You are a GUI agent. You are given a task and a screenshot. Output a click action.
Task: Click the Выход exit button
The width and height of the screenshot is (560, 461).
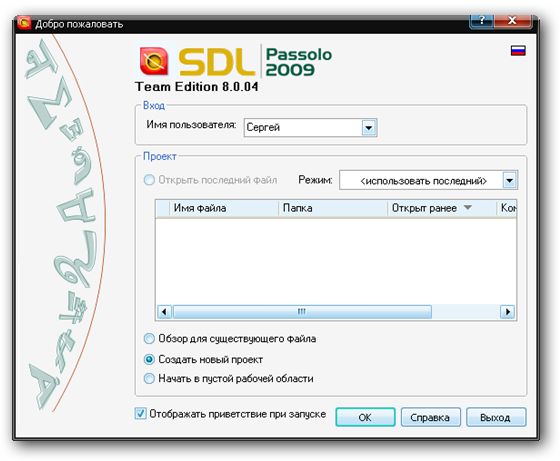pos(496,417)
